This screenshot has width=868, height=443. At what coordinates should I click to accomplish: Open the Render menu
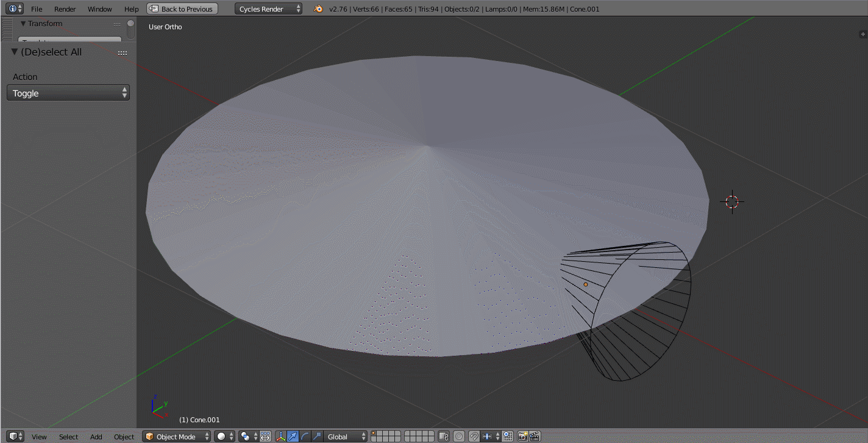click(x=65, y=9)
